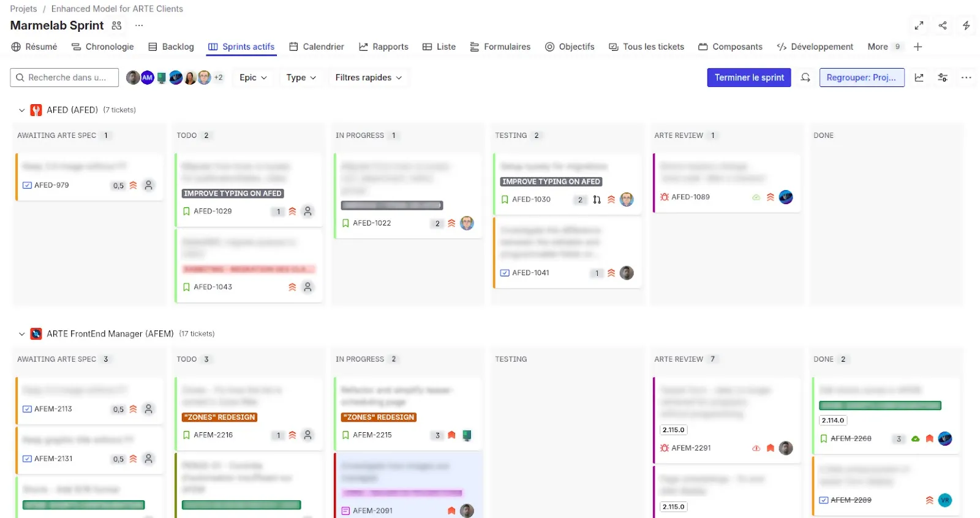Open ticket AFEM-2091

(373, 511)
